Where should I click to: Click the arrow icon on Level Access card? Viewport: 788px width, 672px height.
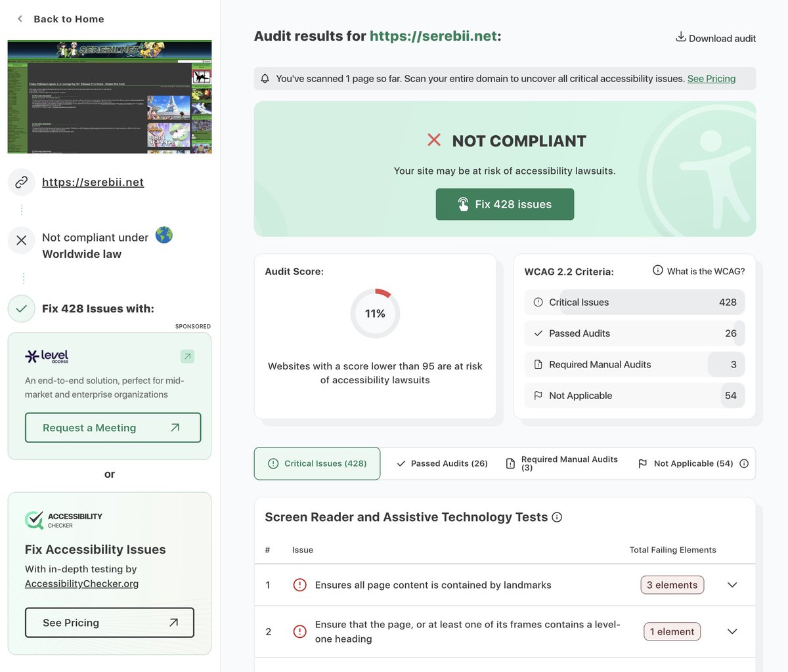(x=187, y=356)
